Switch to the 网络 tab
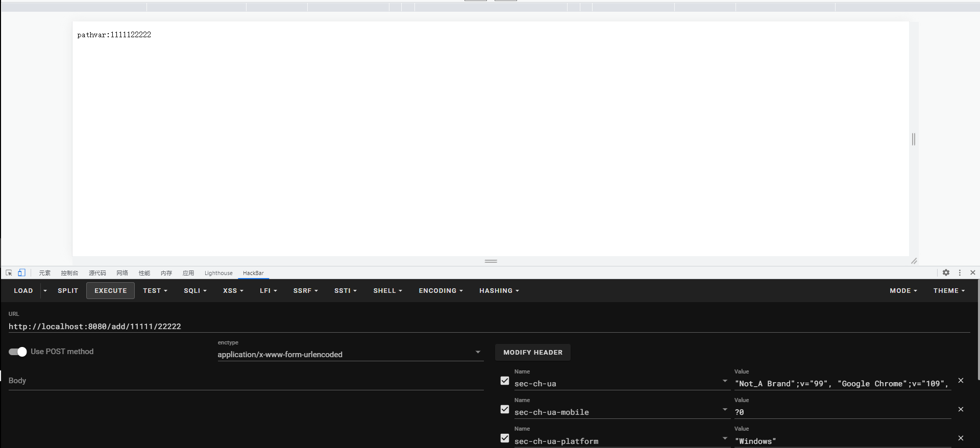980x448 pixels. tap(122, 273)
